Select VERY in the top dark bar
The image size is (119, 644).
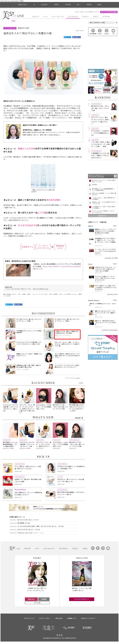57,5
